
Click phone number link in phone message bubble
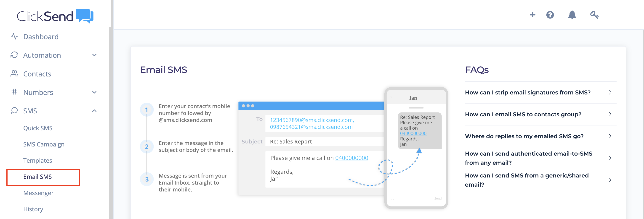tap(413, 133)
